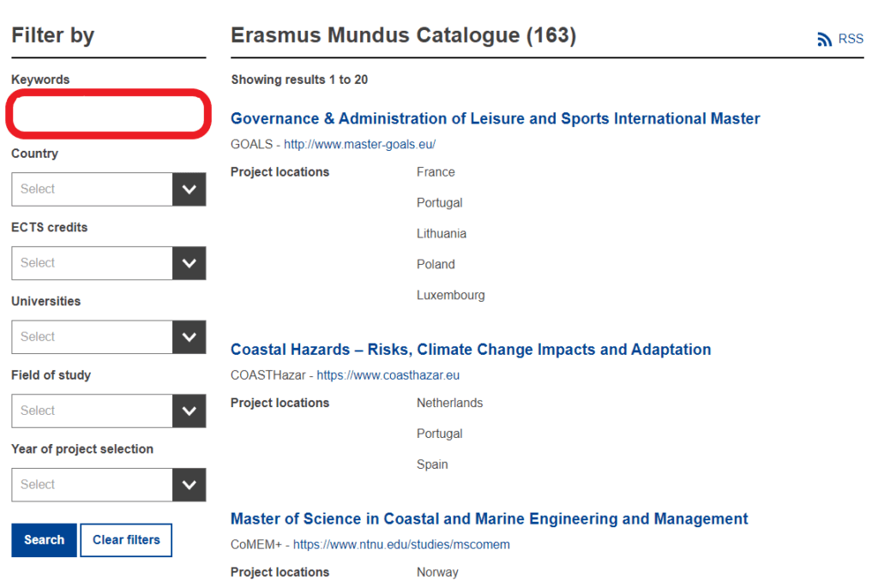Click the Erasmus Mundus Catalogue (163) heading
Image resolution: width=878 pixels, height=588 pixels.
click(x=403, y=35)
